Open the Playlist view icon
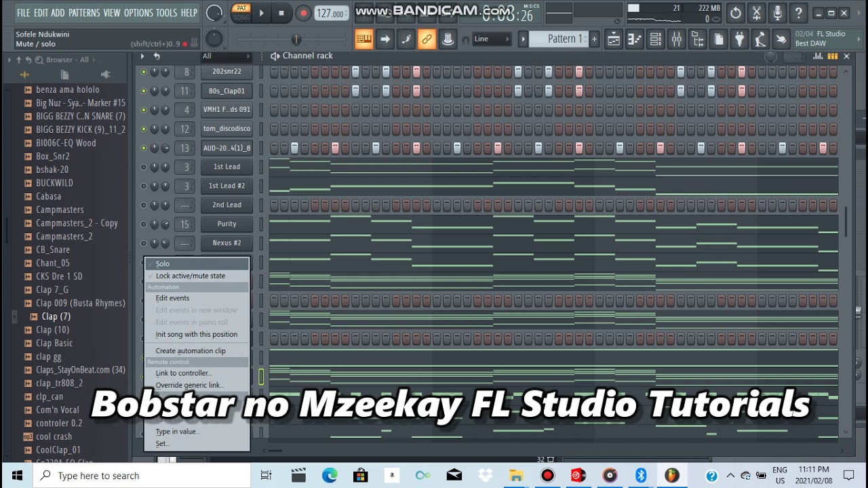Screen dimensions: 868x488 (x=614, y=39)
